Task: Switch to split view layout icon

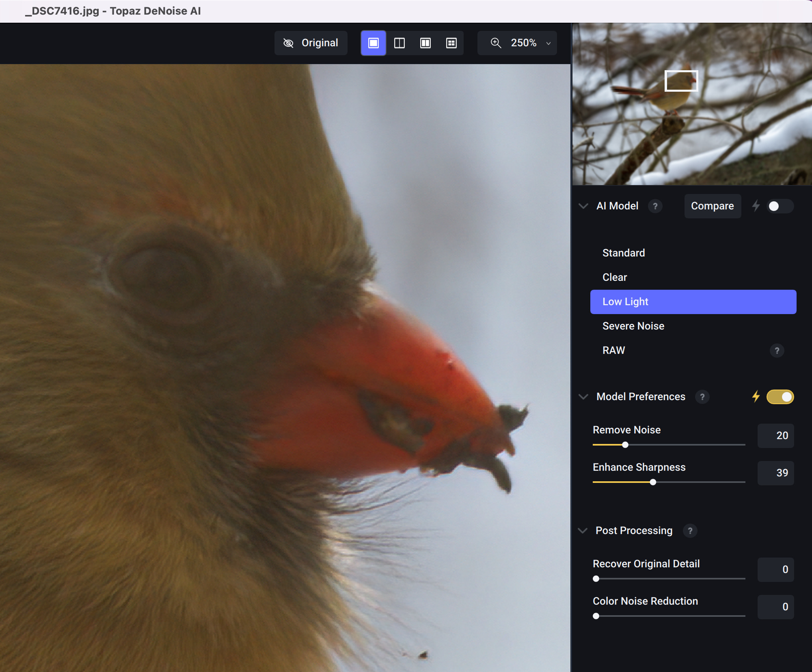Action: point(400,43)
